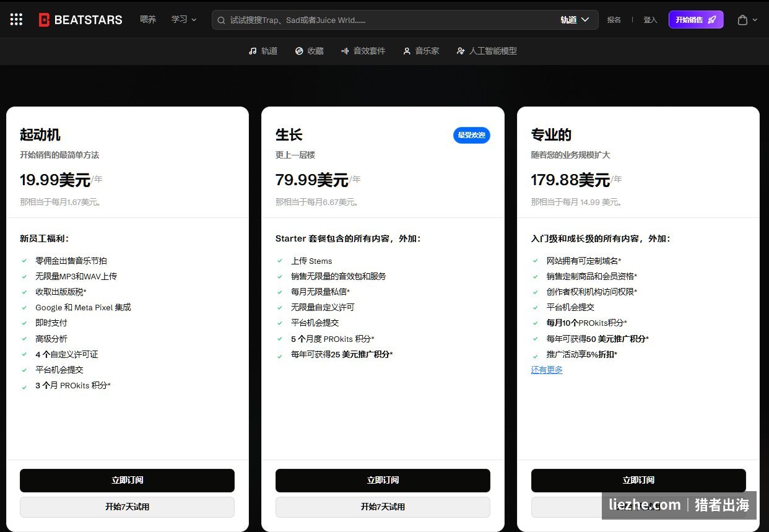Click the checkmark beside 每年可获得50 美元推广积分
The image size is (769, 532).
click(536, 339)
